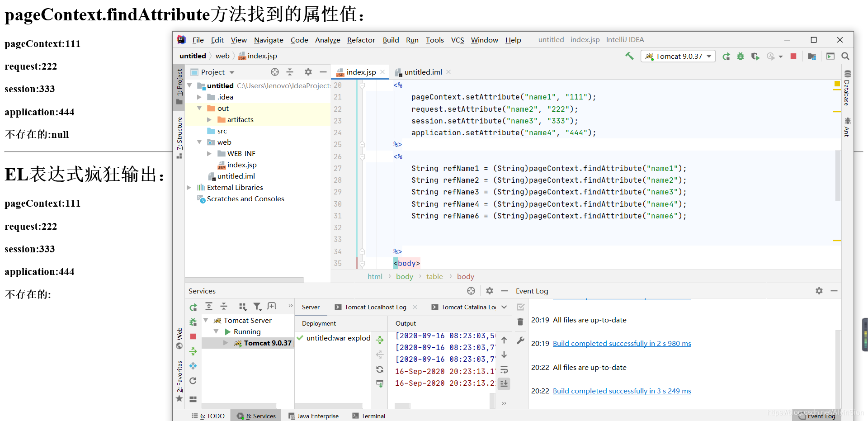
Task: Open the Build menu
Action: 391,40
